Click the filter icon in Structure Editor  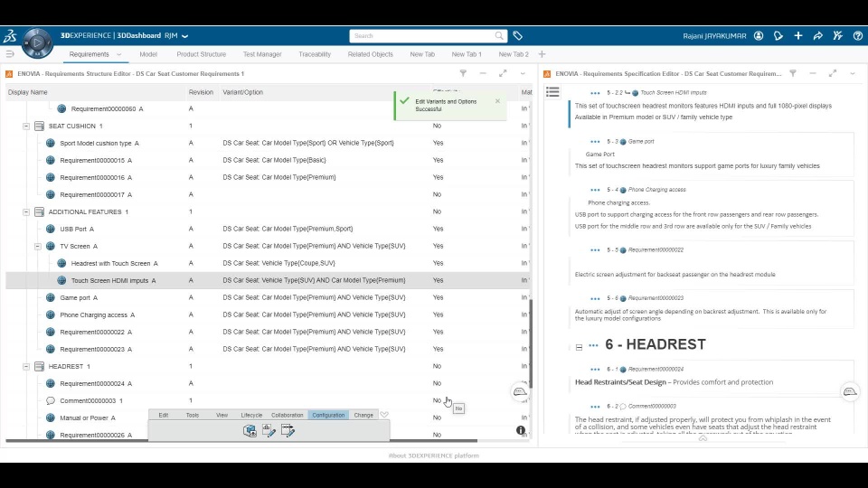[x=463, y=73]
